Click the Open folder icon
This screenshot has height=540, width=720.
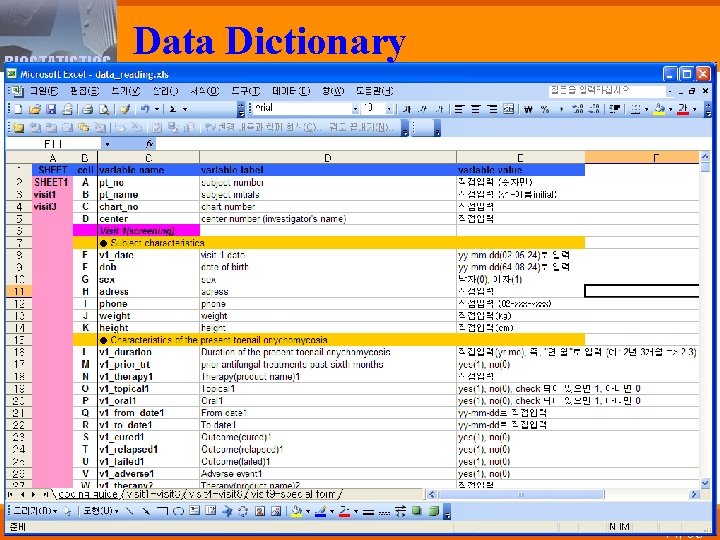pos(34,109)
